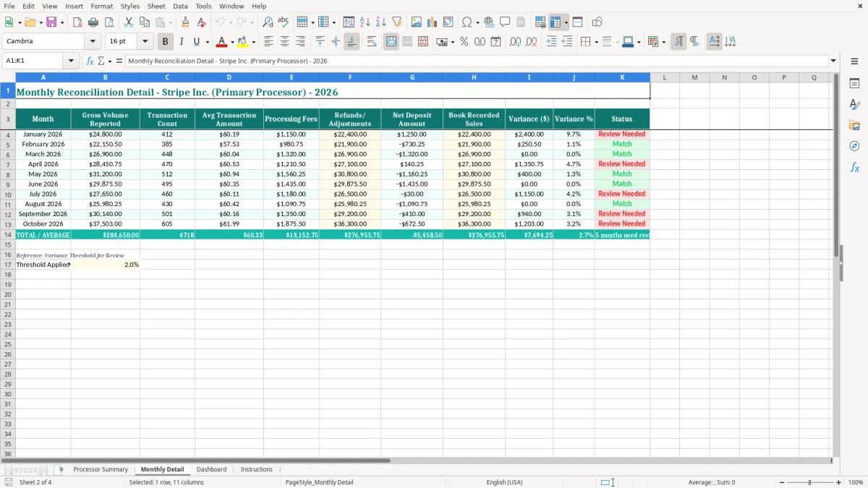Image resolution: width=868 pixels, height=488 pixels.
Task: Open sidebar Properties panel
Action: point(854,84)
